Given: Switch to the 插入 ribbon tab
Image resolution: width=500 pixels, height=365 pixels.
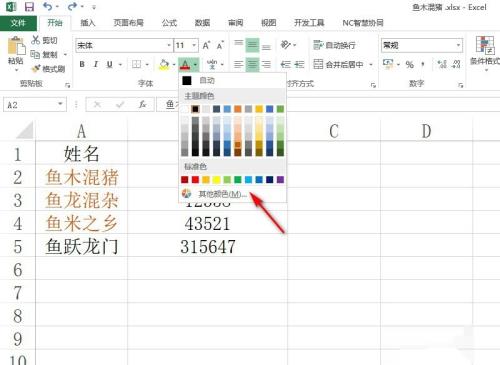Looking at the screenshot, I should pos(88,23).
